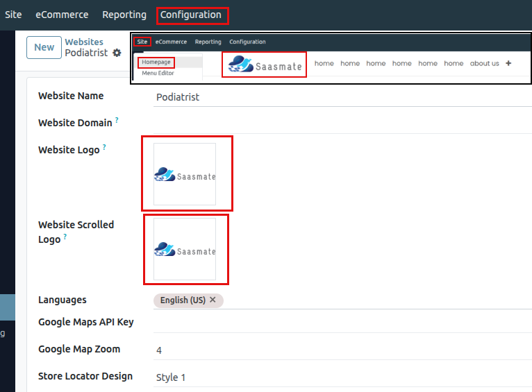This screenshot has width=532, height=392.
Task: Click the Google Maps API Key field
Action: click(340, 323)
